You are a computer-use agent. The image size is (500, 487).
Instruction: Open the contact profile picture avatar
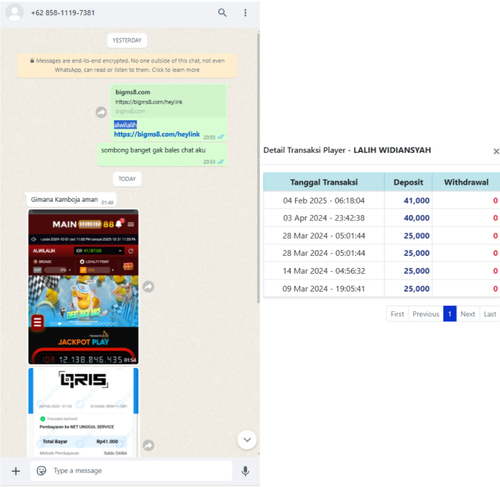(x=14, y=12)
